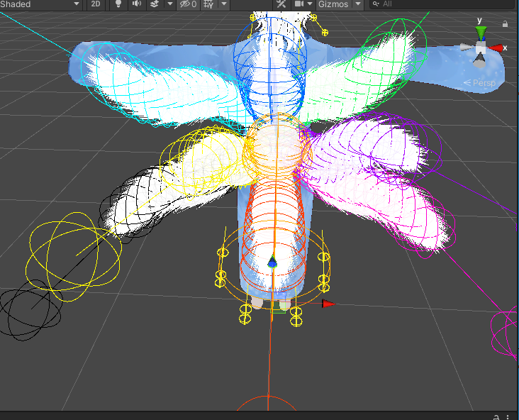The height and width of the screenshot is (420, 519).
Task: Toggle Persp projection label
Action: click(x=482, y=83)
